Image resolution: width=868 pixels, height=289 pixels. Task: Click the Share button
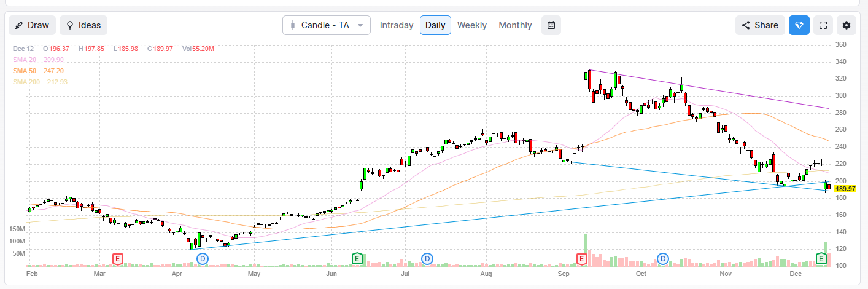point(760,25)
